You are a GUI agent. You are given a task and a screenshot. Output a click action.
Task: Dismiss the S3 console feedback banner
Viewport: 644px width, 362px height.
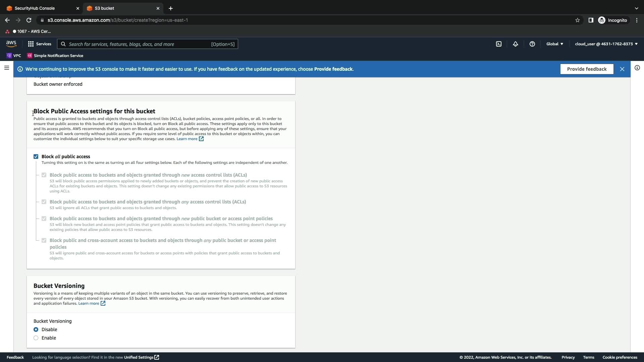click(x=622, y=69)
